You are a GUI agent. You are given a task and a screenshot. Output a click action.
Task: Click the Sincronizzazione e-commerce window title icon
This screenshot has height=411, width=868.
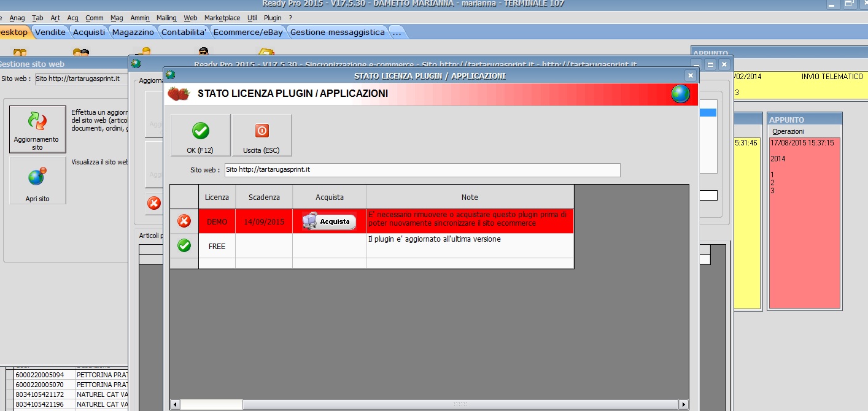point(136,63)
